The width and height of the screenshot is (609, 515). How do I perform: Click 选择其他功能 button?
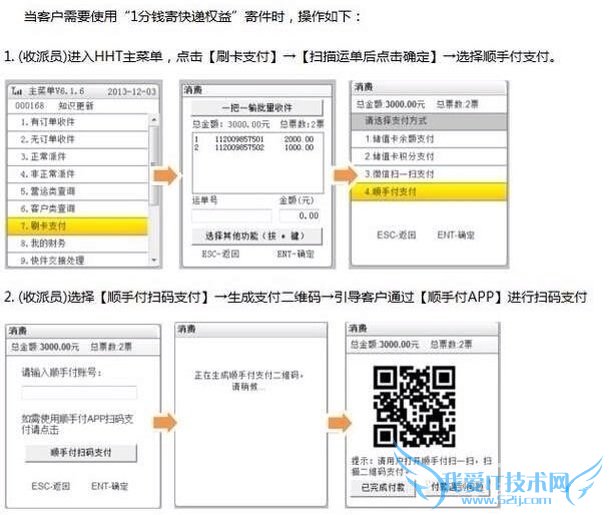coord(257,236)
